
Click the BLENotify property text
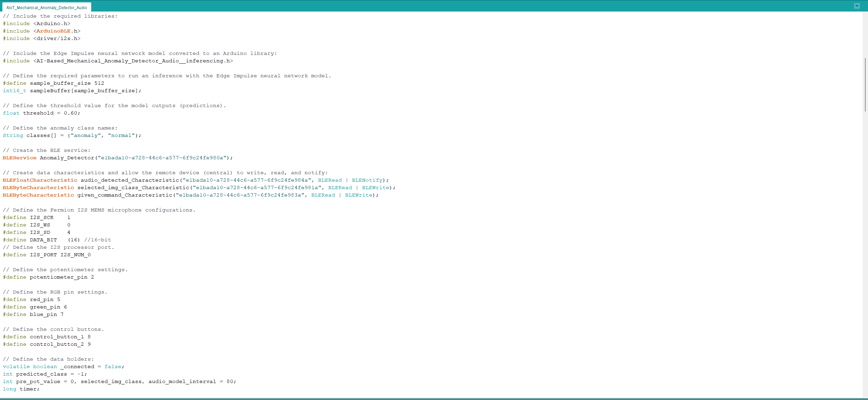pos(367,180)
